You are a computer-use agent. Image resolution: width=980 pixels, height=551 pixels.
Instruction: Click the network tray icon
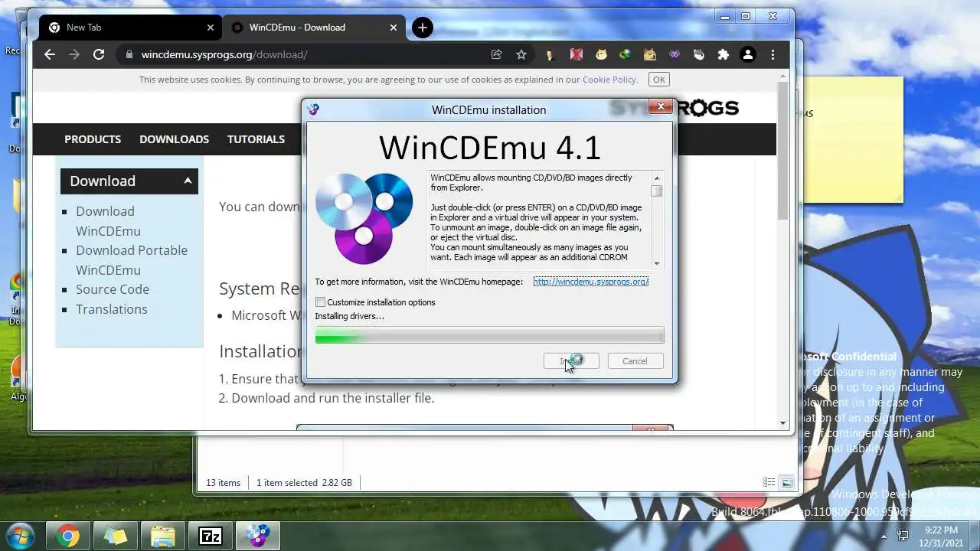click(903, 536)
